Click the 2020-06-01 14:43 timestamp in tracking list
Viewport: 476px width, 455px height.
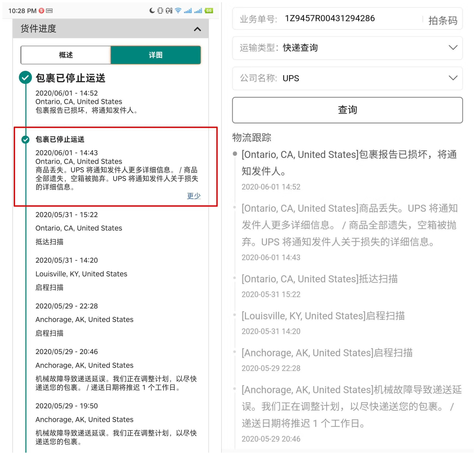click(271, 257)
